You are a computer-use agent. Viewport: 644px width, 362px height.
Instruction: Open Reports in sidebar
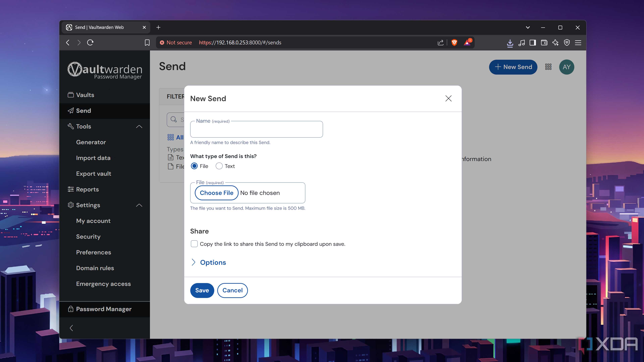tap(104, 189)
